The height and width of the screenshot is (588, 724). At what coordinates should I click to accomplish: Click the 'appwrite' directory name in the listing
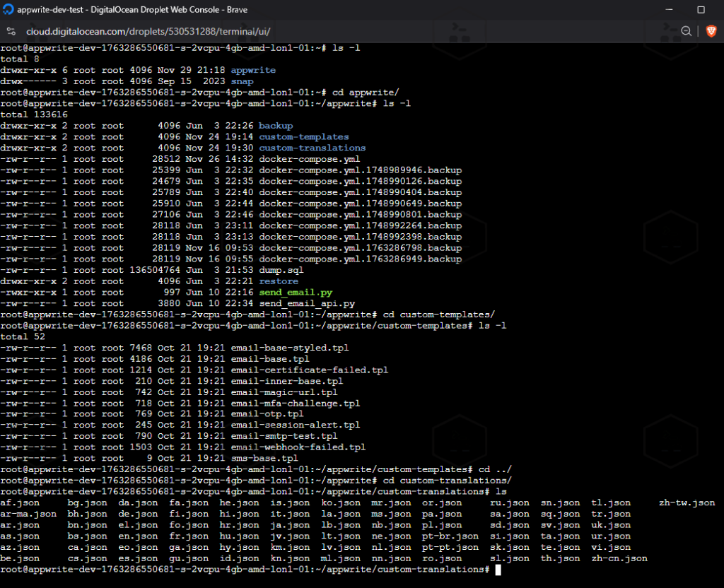pyautogui.click(x=253, y=71)
